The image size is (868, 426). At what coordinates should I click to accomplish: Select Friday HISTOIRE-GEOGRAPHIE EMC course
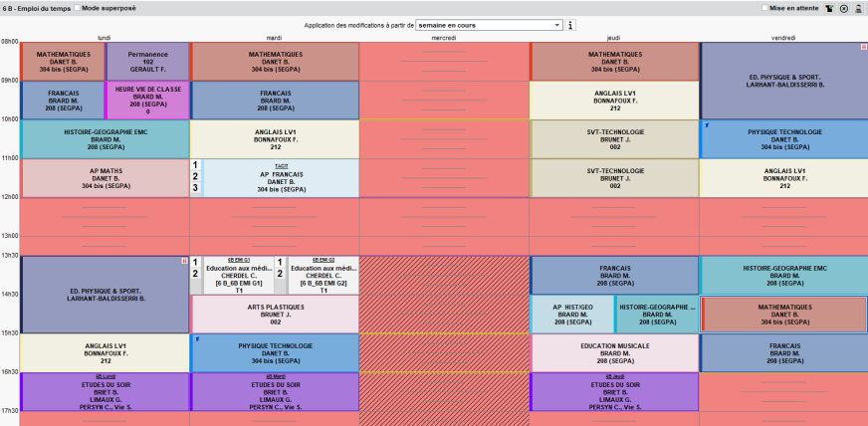click(x=784, y=276)
